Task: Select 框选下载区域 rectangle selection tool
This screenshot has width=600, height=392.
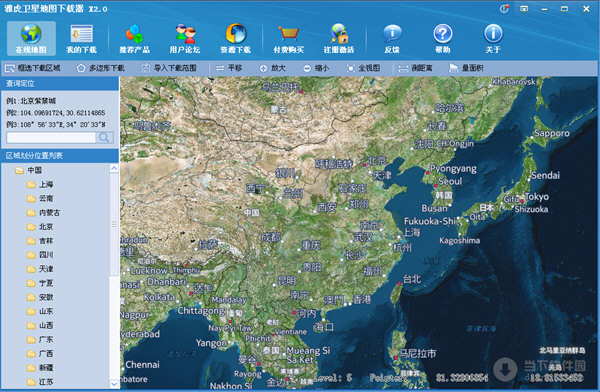Action: pyautogui.click(x=33, y=68)
